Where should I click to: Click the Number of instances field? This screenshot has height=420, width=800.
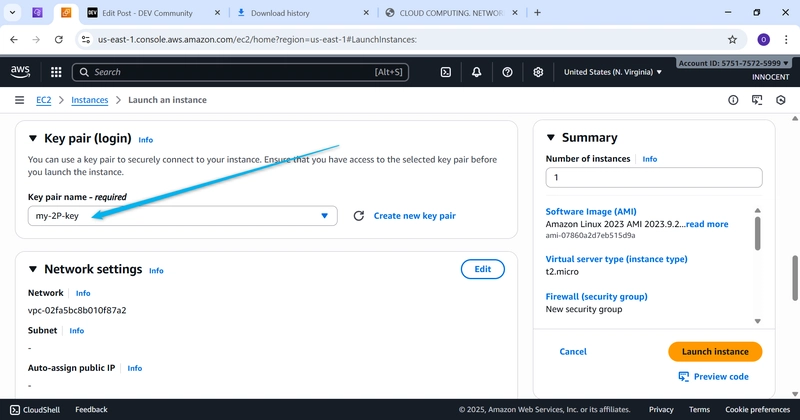tap(653, 177)
